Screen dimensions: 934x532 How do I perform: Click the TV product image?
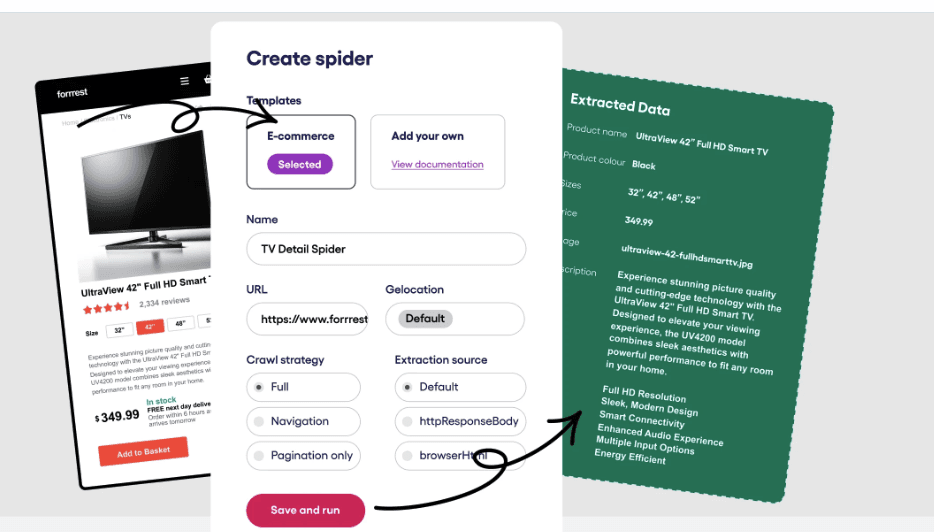[x=147, y=202]
